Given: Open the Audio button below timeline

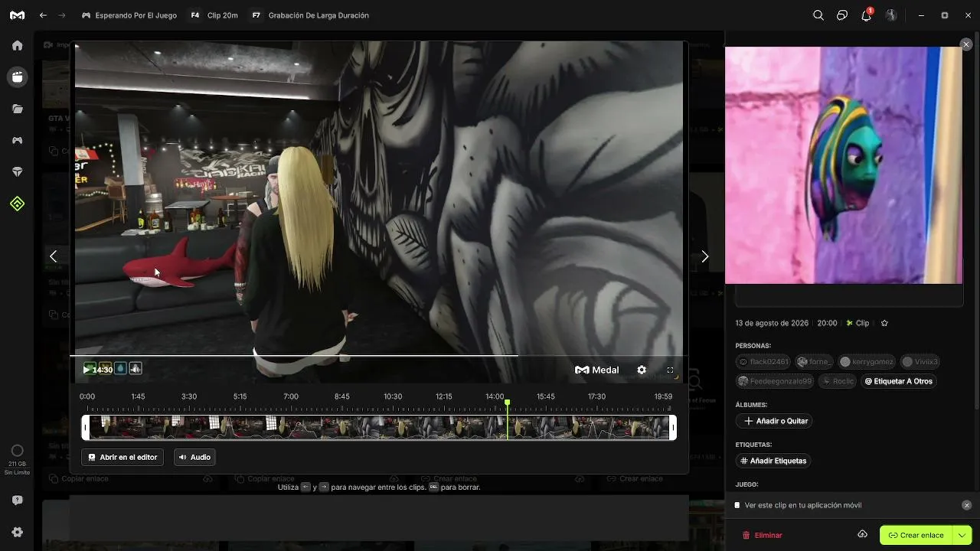Looking at the screenshot, I should 194,457.
